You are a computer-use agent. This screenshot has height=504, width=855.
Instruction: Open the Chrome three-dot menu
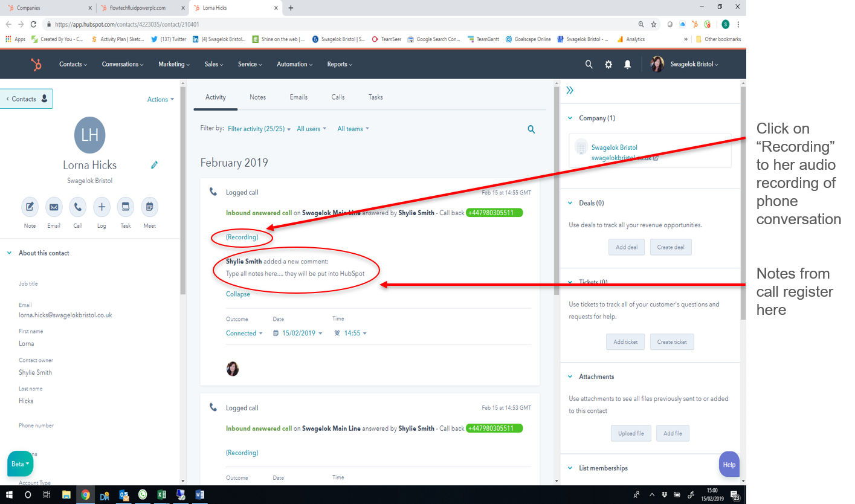tap(738, 24)
